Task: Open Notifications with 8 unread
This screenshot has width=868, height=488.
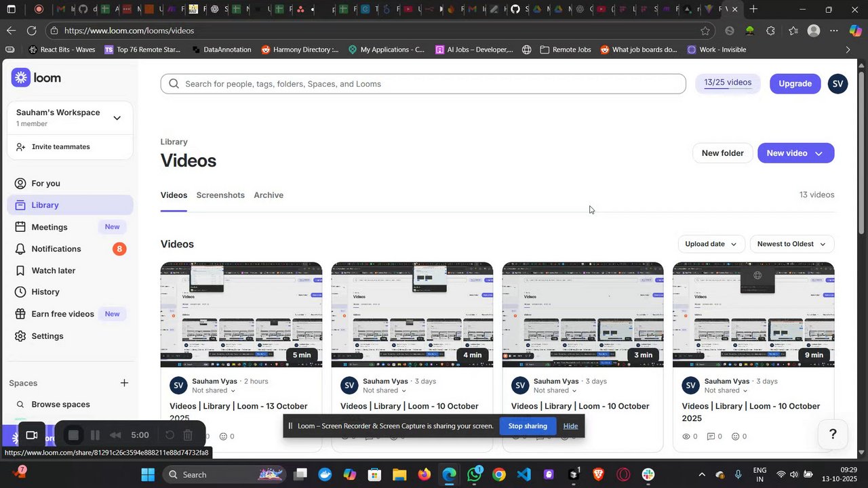Action: pos(70,249)
